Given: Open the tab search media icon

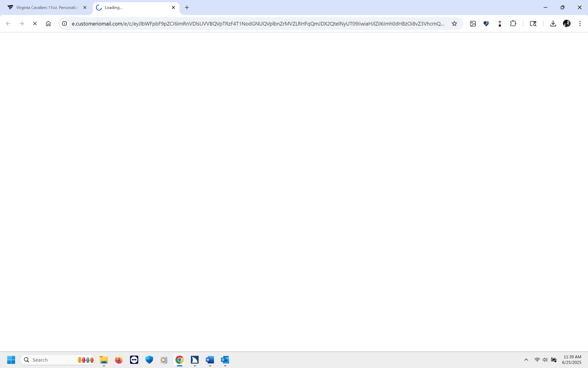Looking at the screenshot, I should pyautogui.click(x=533, y=24).
